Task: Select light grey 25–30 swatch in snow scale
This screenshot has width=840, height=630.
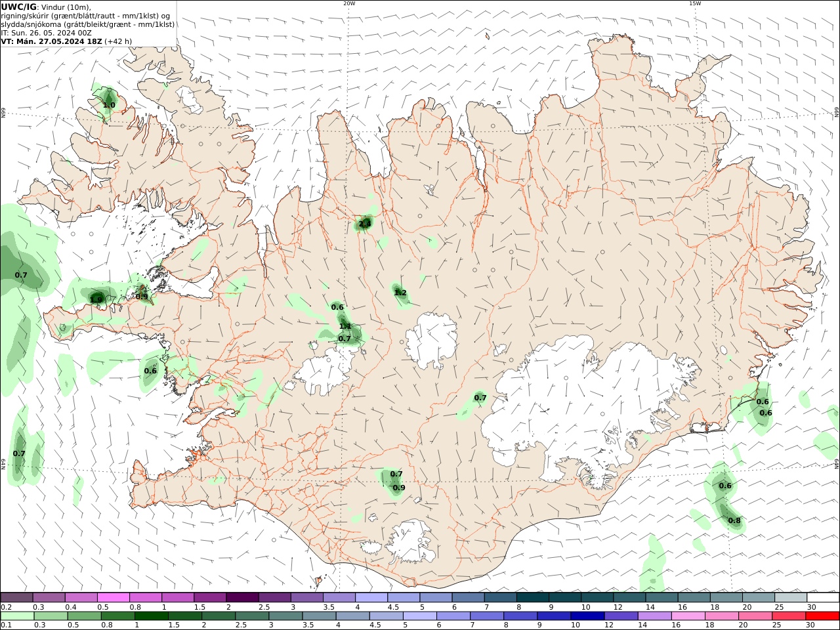Action: [791, 597]
